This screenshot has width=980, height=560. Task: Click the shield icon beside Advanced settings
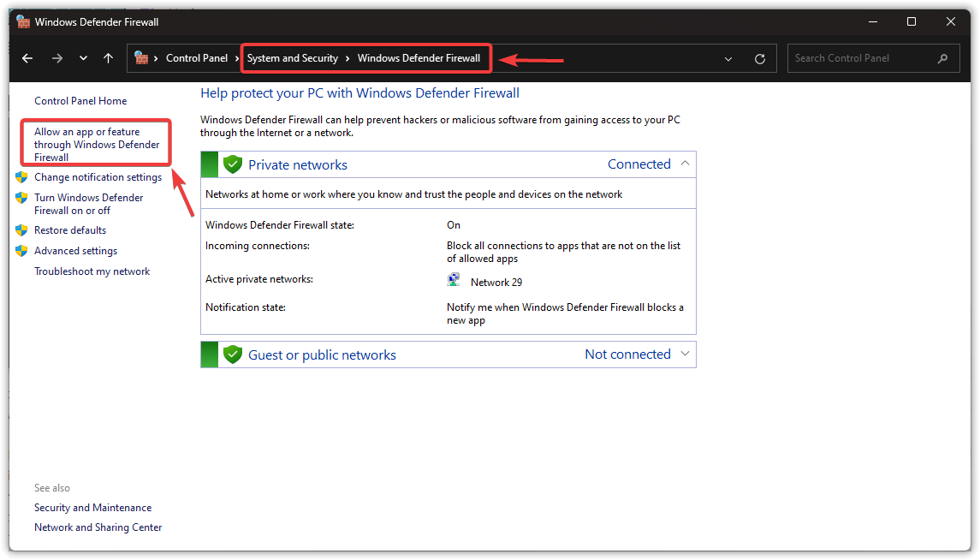point(22,250)
